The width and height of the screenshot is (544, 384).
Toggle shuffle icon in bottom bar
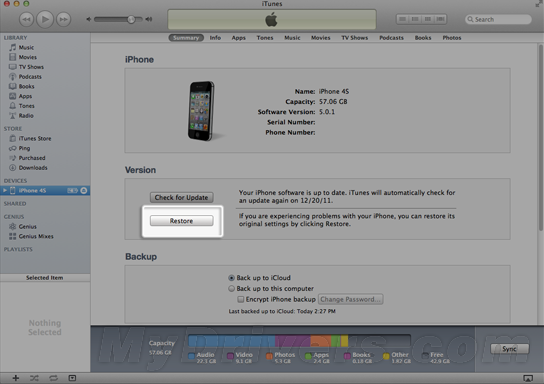tap(34, 378)
